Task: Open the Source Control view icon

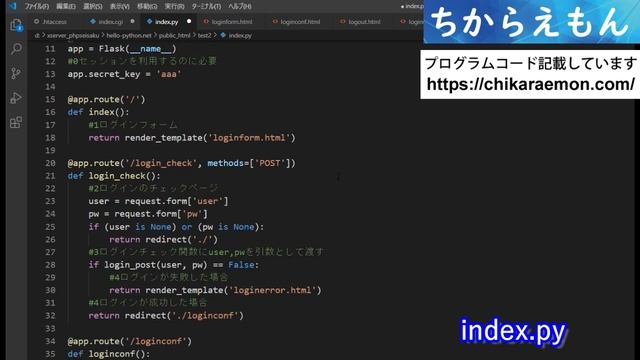Action: point(16,73)
